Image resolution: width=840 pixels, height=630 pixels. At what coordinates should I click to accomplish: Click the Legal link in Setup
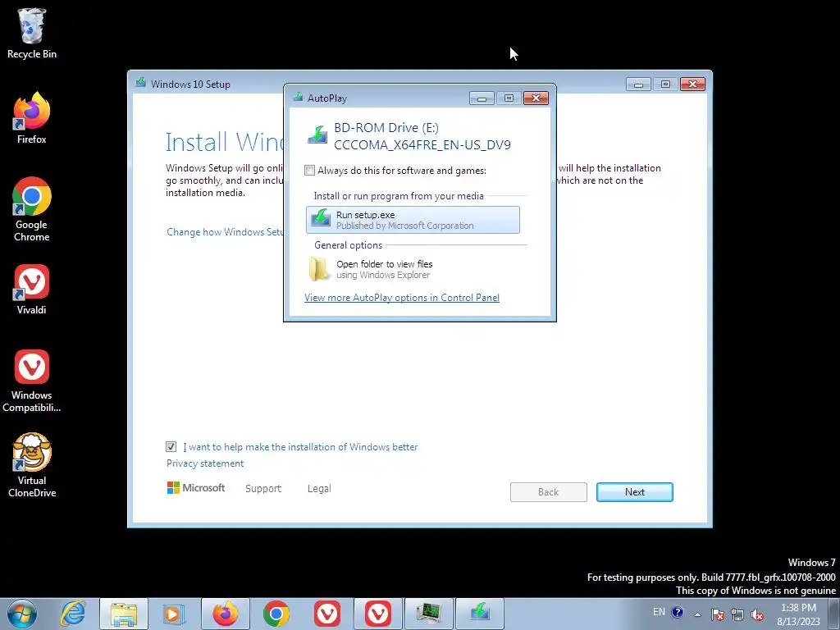(x=319, y=488)
